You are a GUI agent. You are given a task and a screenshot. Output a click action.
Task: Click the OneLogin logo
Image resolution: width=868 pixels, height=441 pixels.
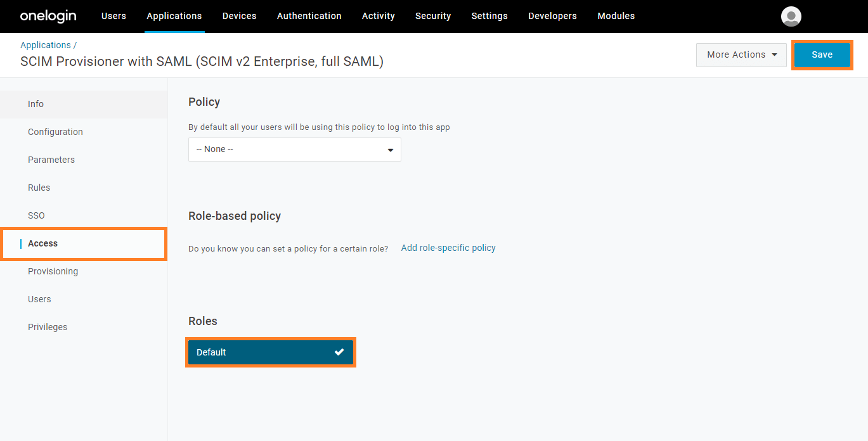point(48,16)
